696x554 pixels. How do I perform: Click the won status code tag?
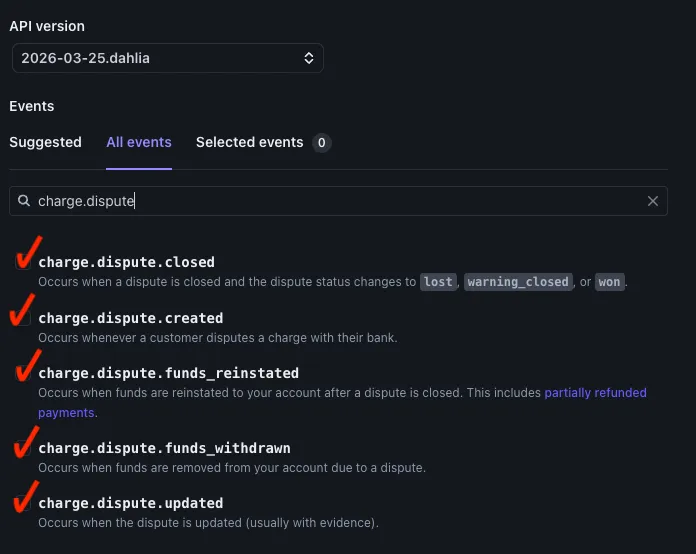(x=609, y=282)
